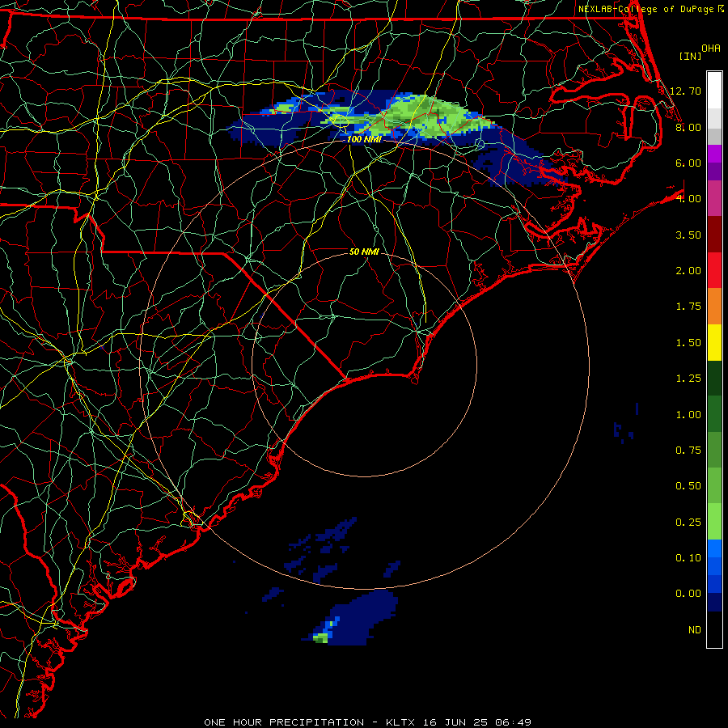Click the black ND swatch in legend
Image resolution: width=728 pixels, height=728 pixels.
[714, 629]
